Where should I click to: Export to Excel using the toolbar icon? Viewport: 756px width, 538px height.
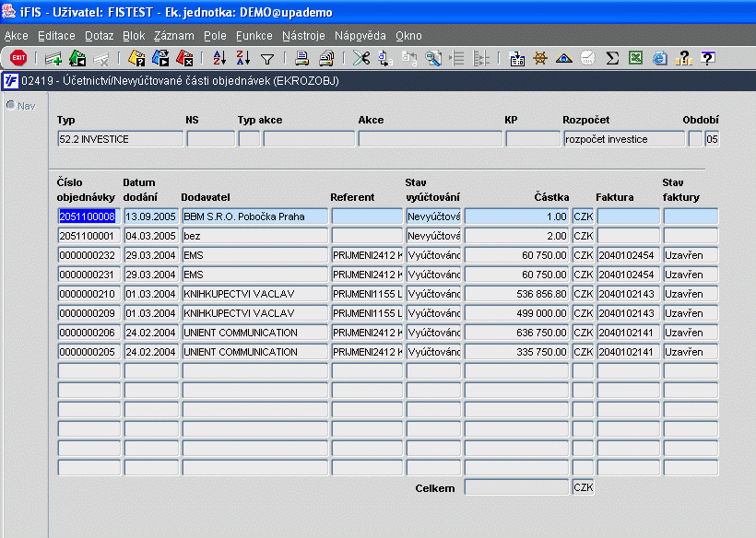pyautogui.click(x=635, y=58)
